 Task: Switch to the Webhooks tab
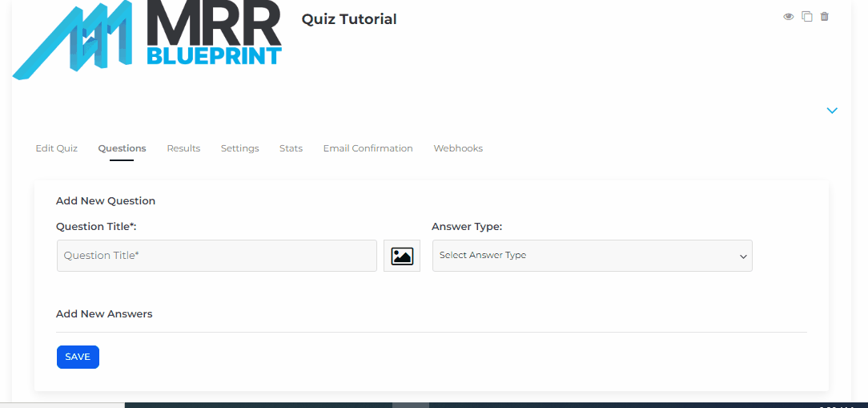458,148
